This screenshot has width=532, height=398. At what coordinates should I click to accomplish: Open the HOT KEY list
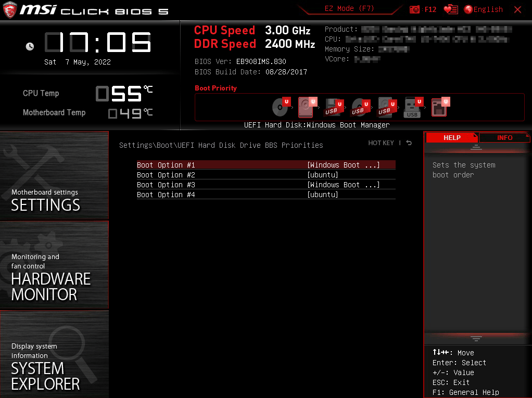click(381, 143)
